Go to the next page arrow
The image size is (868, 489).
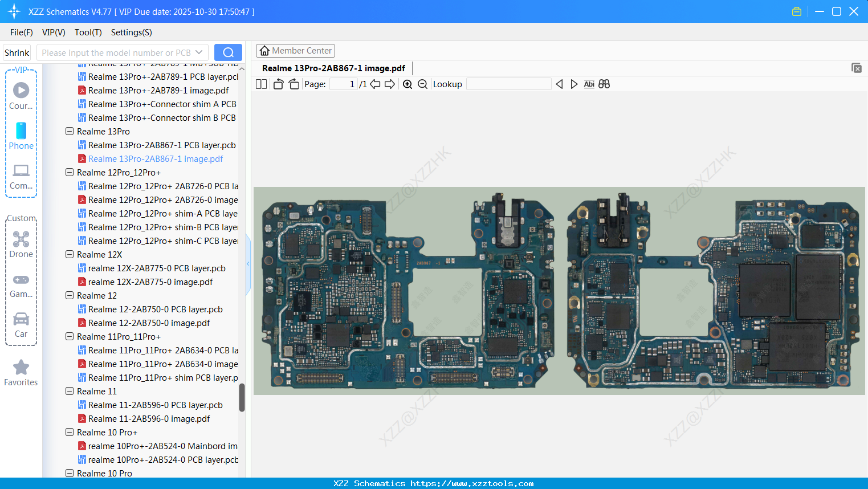pos(390,84)
